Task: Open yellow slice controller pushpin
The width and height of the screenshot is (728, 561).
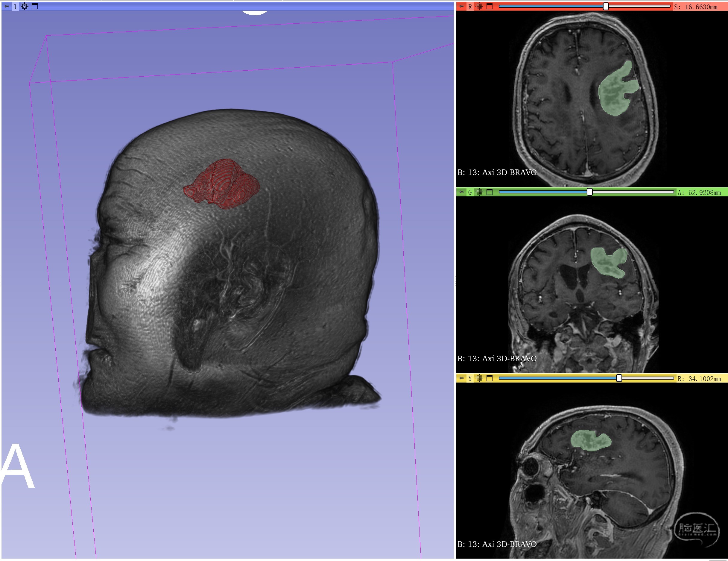Action: (x=461, y=378)
